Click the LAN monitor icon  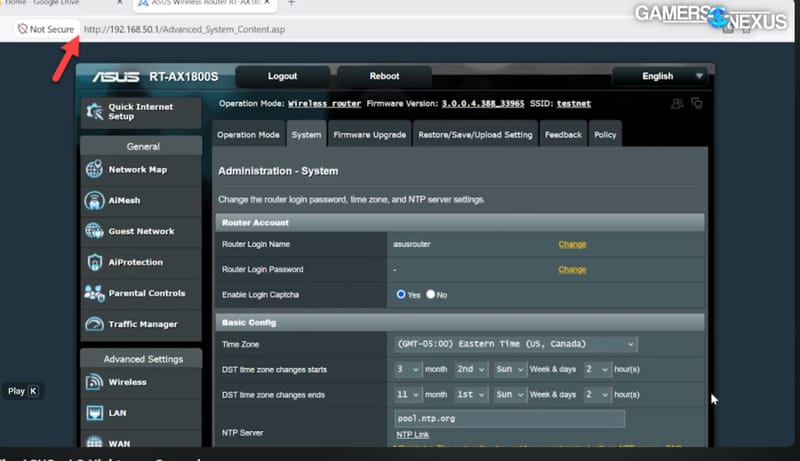[94, 413]
